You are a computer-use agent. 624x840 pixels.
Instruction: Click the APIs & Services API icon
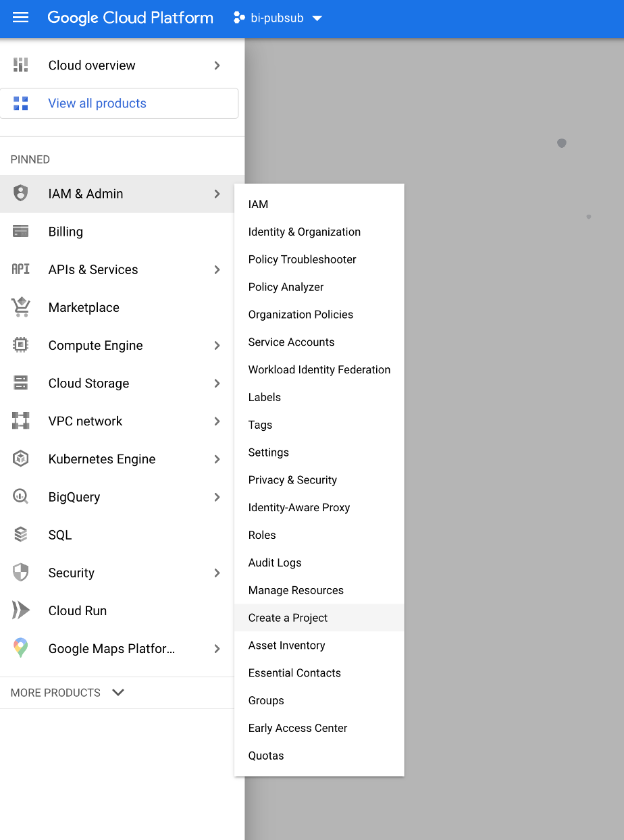[21, 269]
